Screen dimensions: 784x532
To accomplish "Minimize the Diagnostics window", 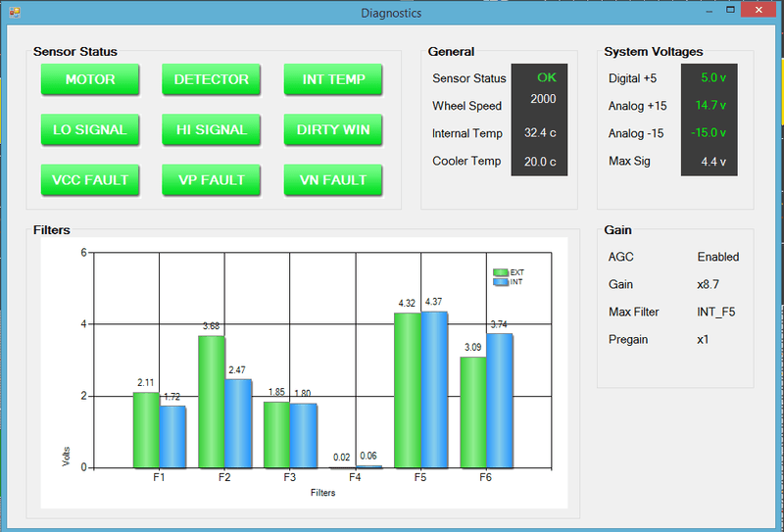I will point(709,11).
